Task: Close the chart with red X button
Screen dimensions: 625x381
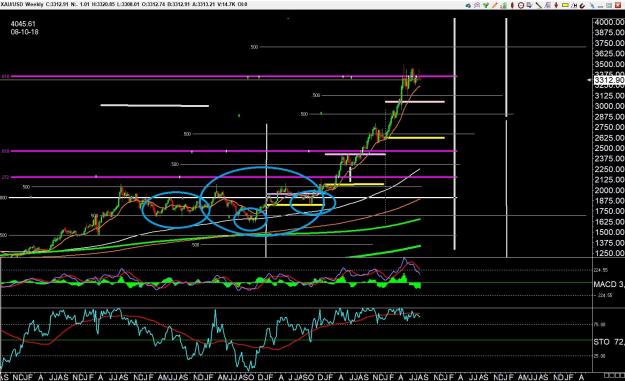Action: point(618,5)
